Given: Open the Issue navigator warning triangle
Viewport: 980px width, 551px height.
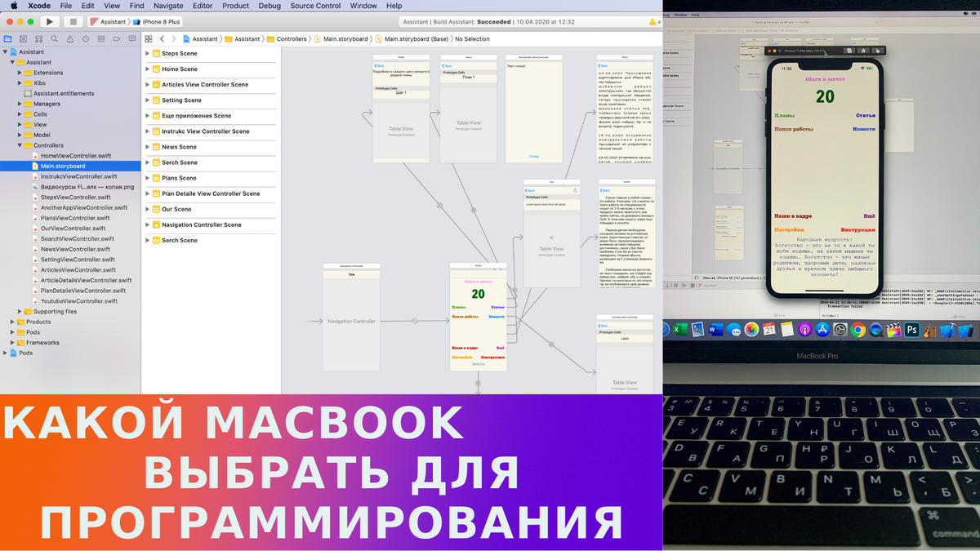Looking at the screenshot, I should click(x=70, y=38).
